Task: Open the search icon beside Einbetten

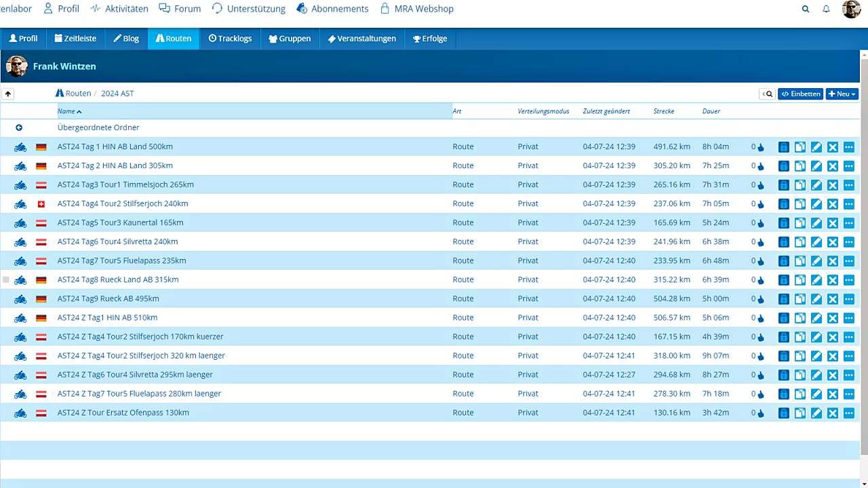Action: [767, 94]
